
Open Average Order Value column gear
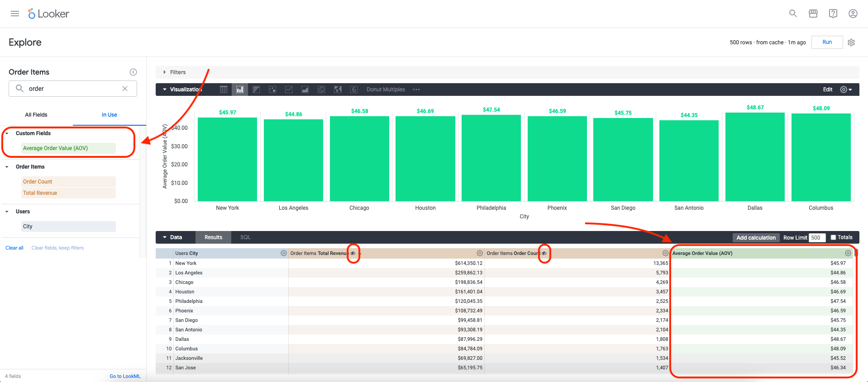click(848, 253)
